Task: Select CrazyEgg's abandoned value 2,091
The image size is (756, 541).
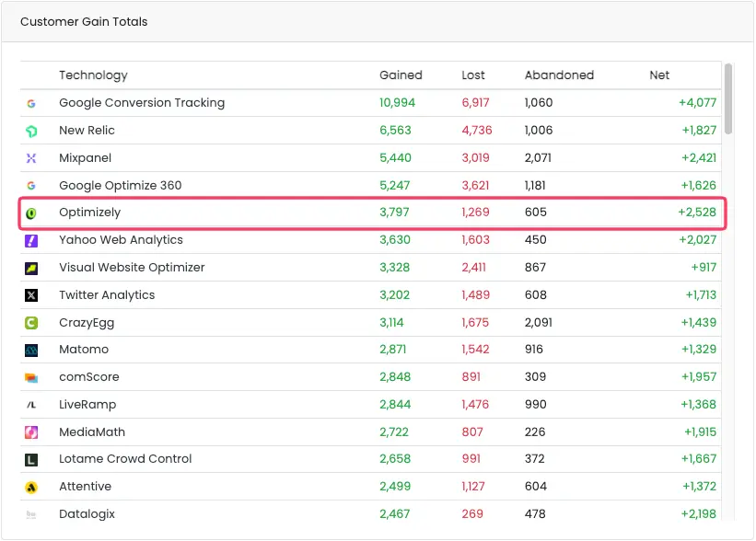Action: (x=538, y=322)
